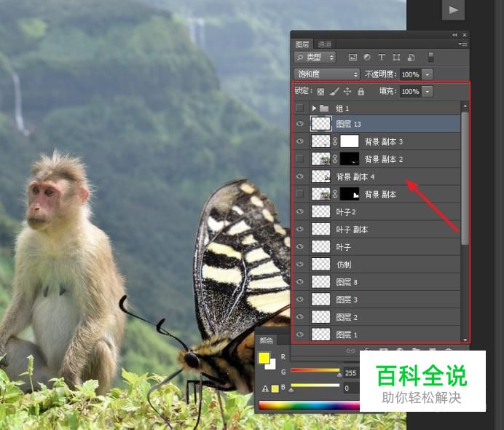Filter layers by pixel layer icon

353,58
